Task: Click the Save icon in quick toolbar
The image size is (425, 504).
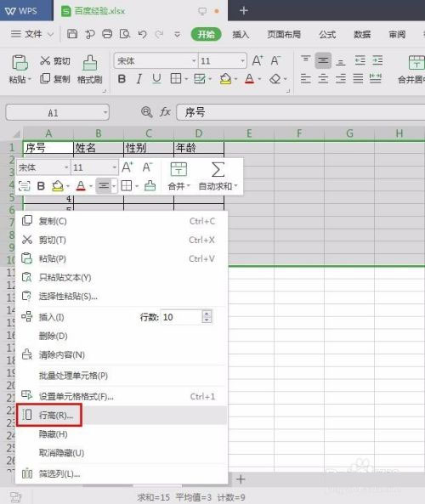Action: [72, 34]
